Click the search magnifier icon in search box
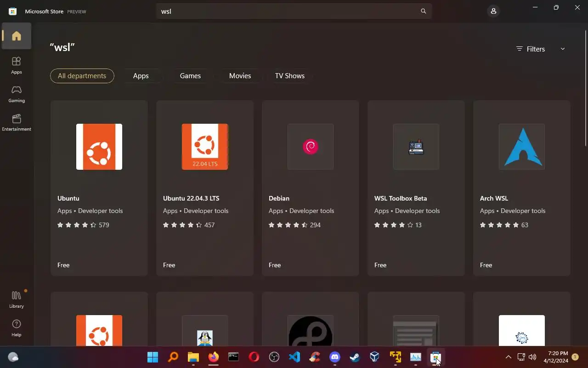Viewport: 588px width, 368px height. pyautogui.click(x=424, y=11)
